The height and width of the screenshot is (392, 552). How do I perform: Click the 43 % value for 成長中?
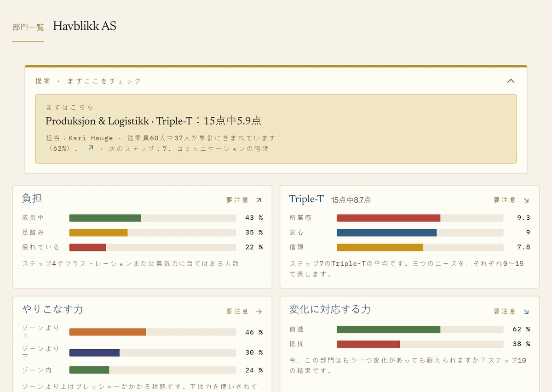(x=254, y=218)
